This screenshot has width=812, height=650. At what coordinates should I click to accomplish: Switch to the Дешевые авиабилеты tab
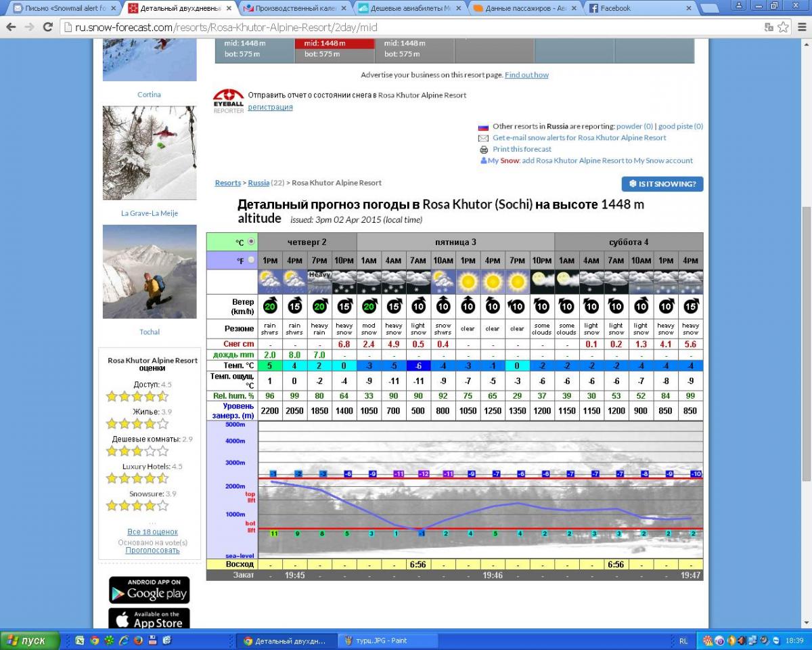(410, 8)
